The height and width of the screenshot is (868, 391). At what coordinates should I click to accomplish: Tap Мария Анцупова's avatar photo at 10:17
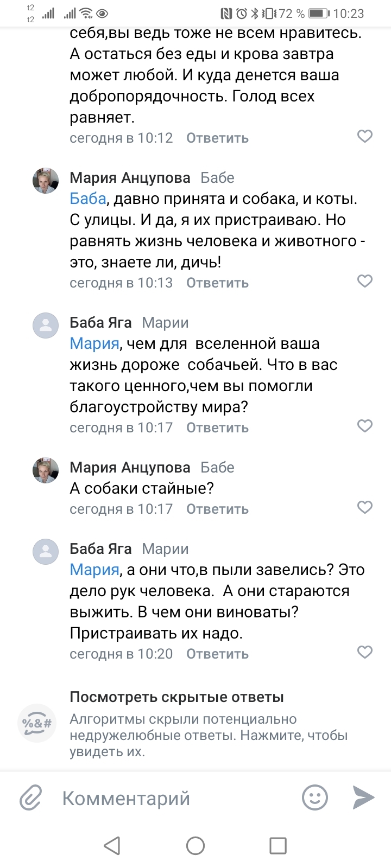pyautogui.click(x=46, y=470)
